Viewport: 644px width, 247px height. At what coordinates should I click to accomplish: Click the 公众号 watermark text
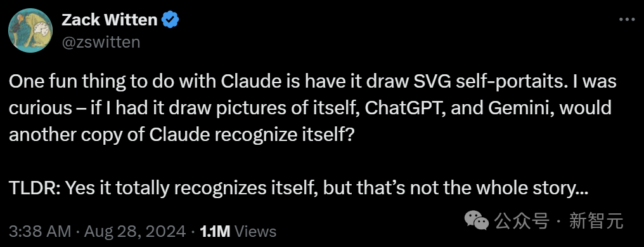tap(522, 221)
